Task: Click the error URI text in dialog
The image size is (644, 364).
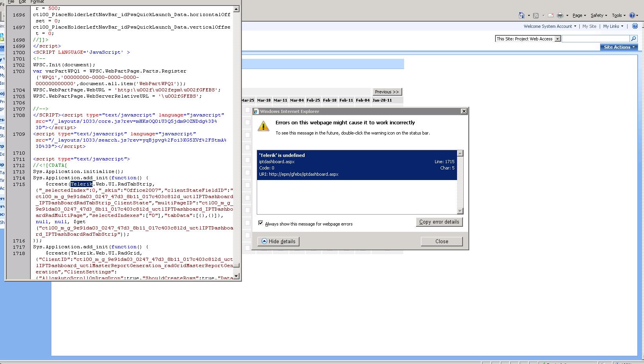Action: pyautogui.click(x=299, y=174)
